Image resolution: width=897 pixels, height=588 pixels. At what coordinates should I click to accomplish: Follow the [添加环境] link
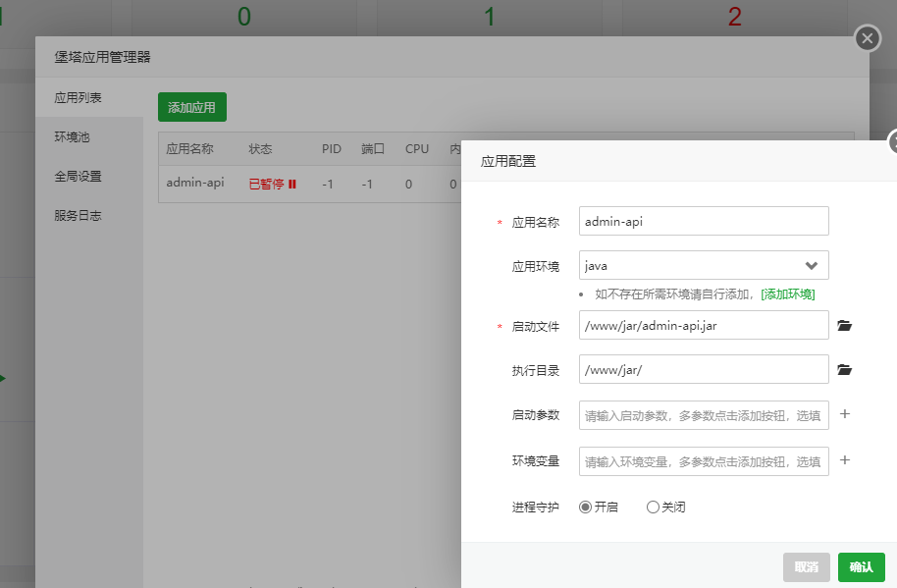pyautogui.click(x=788, y=294)
